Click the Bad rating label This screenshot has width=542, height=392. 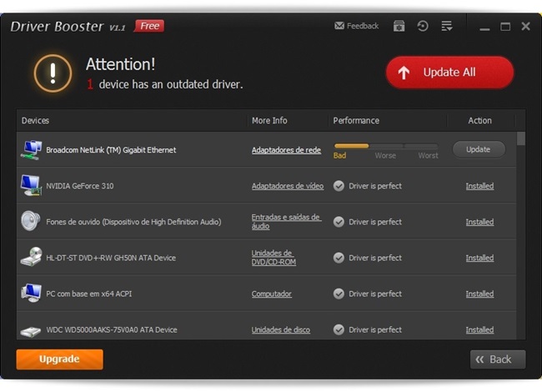339,156
